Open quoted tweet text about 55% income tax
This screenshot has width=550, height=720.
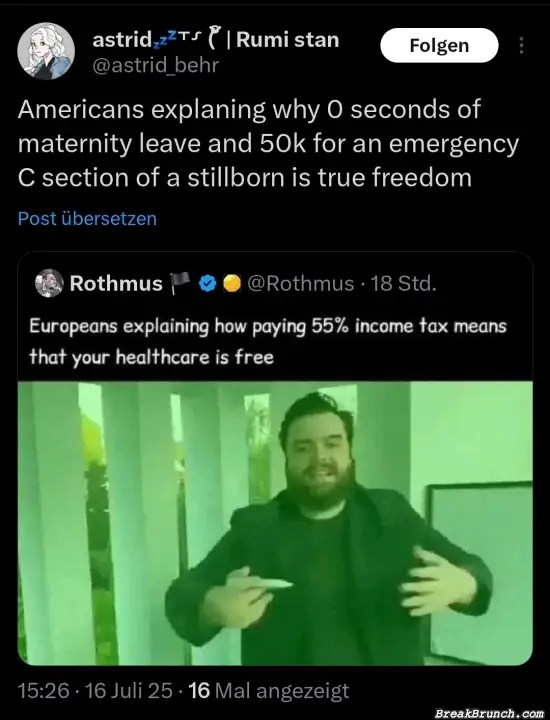[268, 341]
